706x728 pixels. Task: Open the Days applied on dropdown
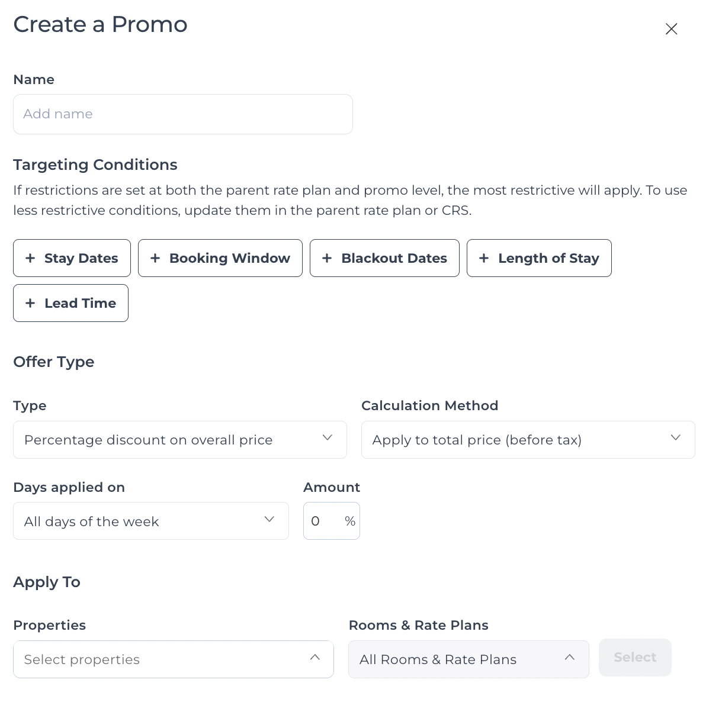pos(150,521)
